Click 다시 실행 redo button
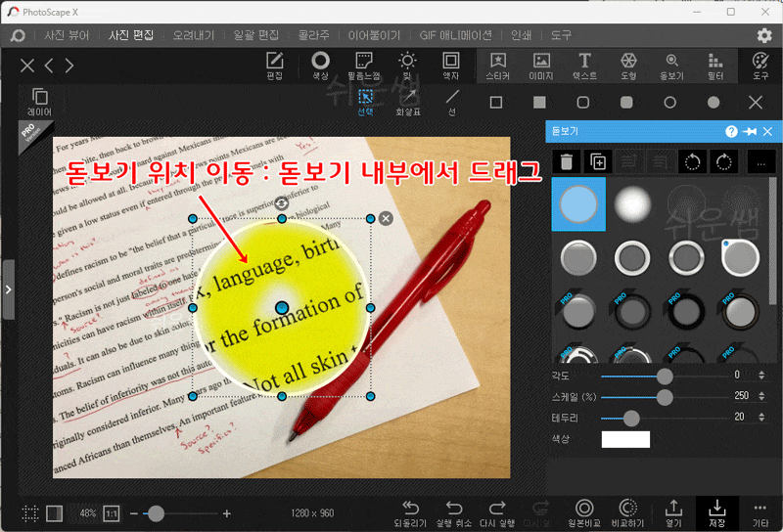The width and height of the screenshot is (783, 532). coord(497,514)
